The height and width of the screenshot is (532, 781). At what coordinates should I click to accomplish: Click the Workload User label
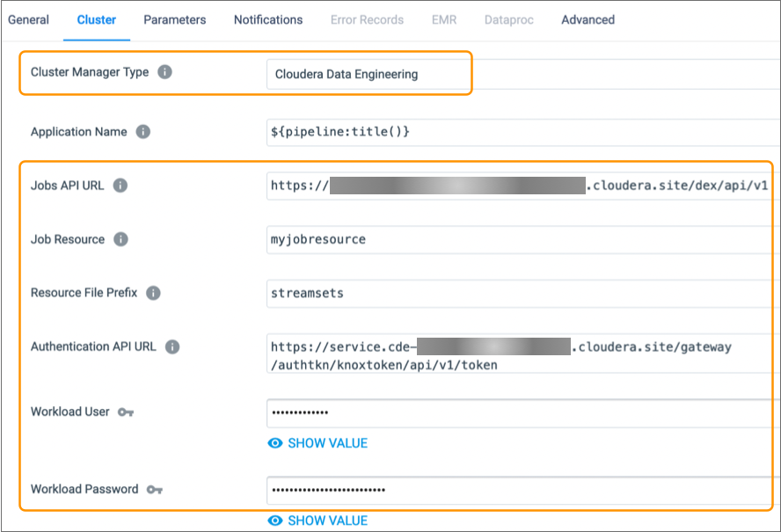69,412
